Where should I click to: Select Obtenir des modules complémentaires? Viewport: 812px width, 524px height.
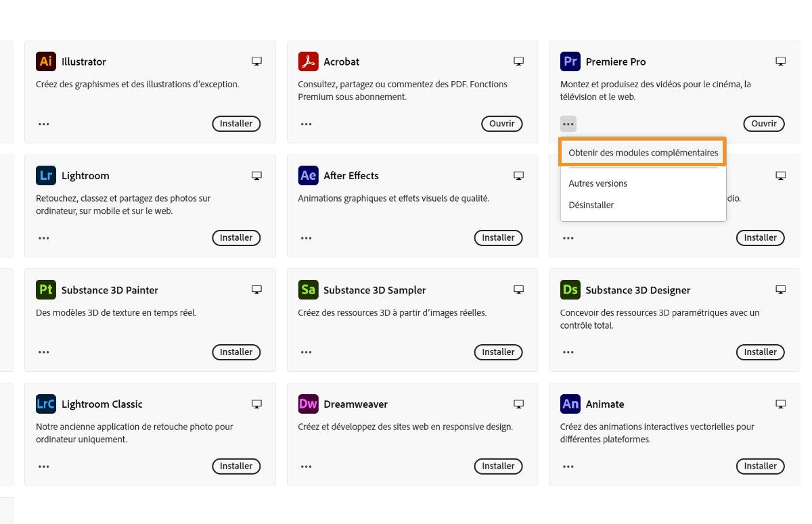point(641,152)
